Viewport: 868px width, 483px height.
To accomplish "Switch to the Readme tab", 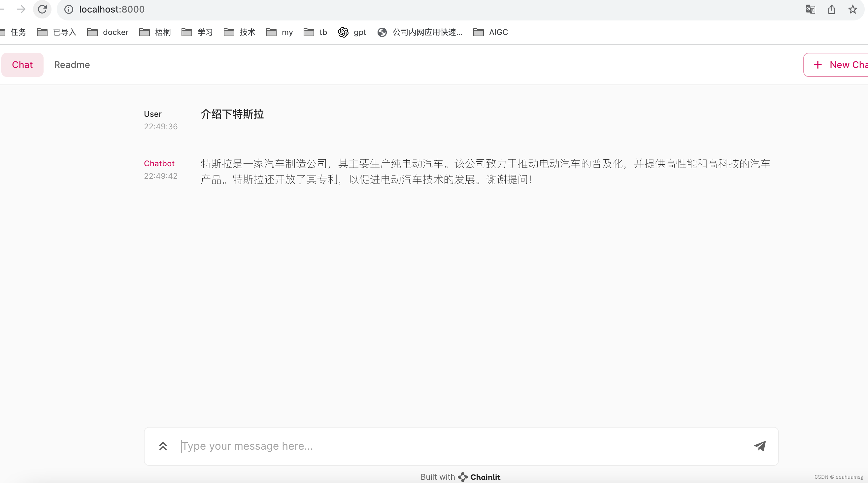I will tap(72, 65).
